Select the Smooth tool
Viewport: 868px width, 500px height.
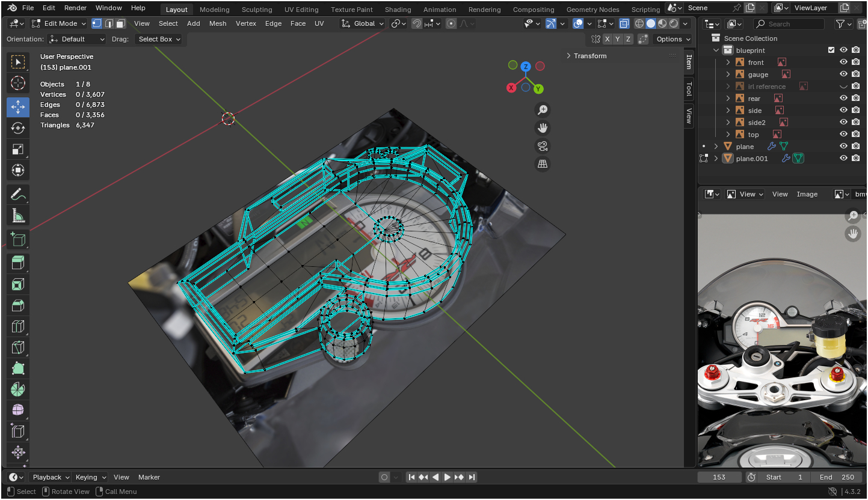pos(18,410)
